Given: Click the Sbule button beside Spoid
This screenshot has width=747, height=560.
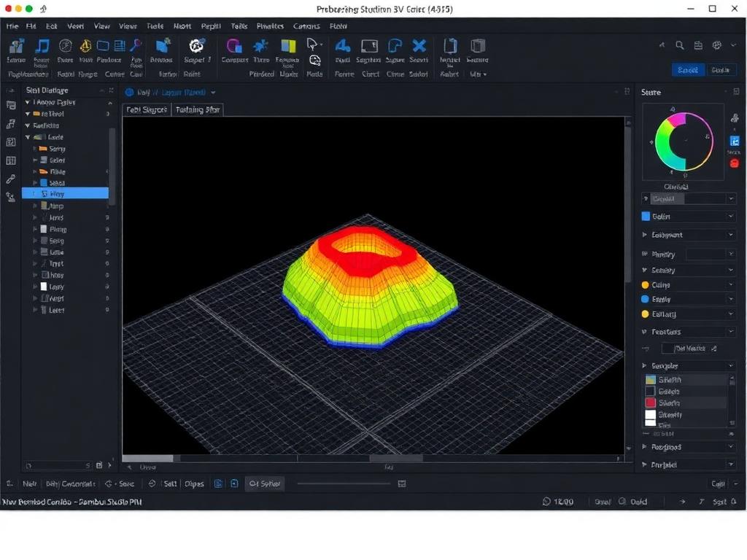Looking at the screenshot, I should (x=720, y=70).
